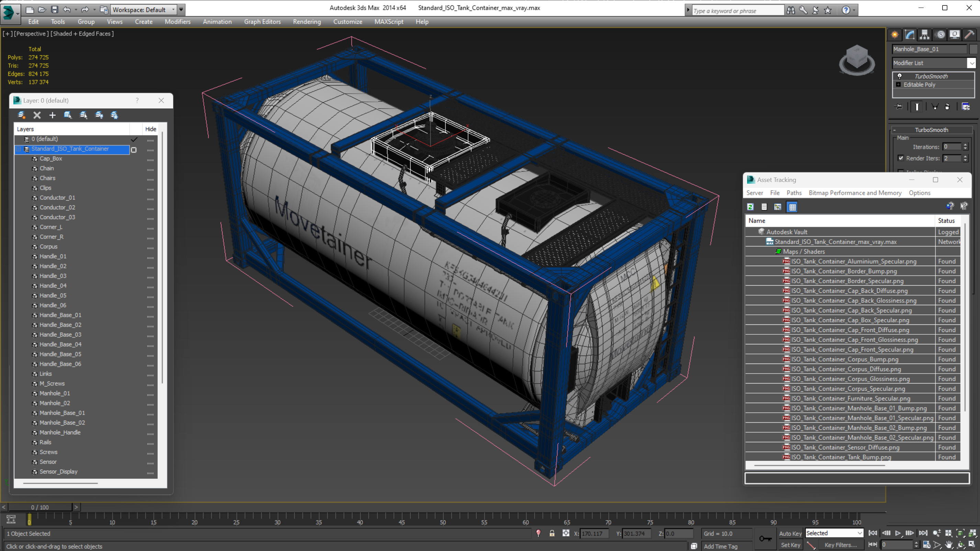Click Remove modifier from the stack trash icon
The width and height of the screenshot is (980, 551).
pyautogui.click(x=947, y=107)
